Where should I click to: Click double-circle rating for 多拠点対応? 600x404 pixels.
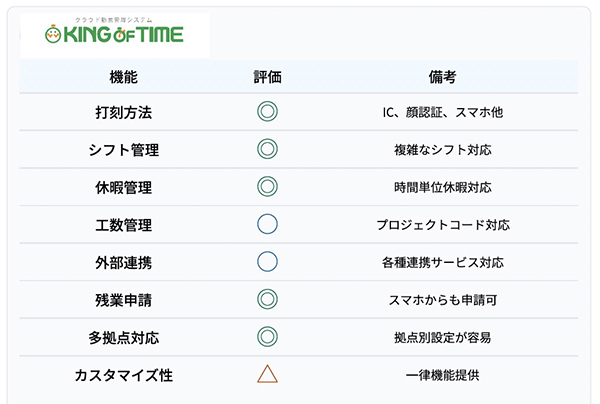coord(267,337)
